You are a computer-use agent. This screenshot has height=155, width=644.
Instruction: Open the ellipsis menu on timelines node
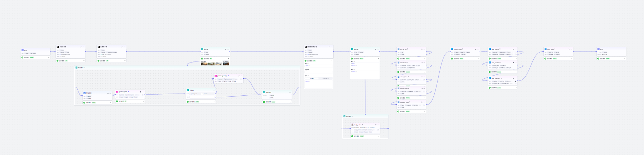(424, 62)
